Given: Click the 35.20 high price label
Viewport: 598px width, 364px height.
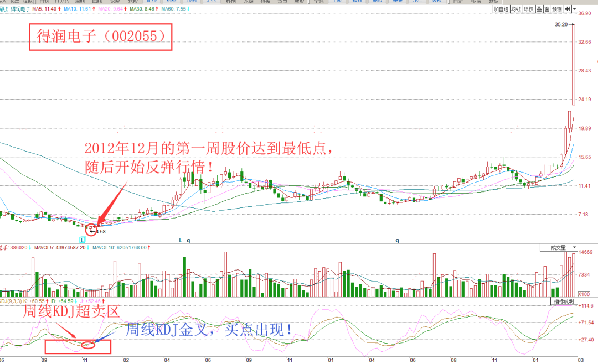Looking at the screenshot, I should pyautogui.click(x=561, y=24).
